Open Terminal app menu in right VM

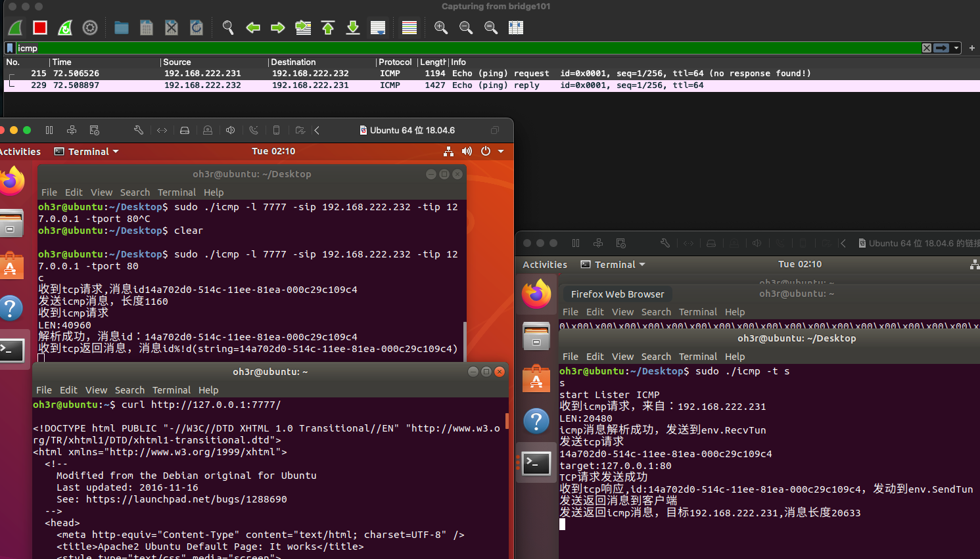pyautogui.click(x=613, y=264)
